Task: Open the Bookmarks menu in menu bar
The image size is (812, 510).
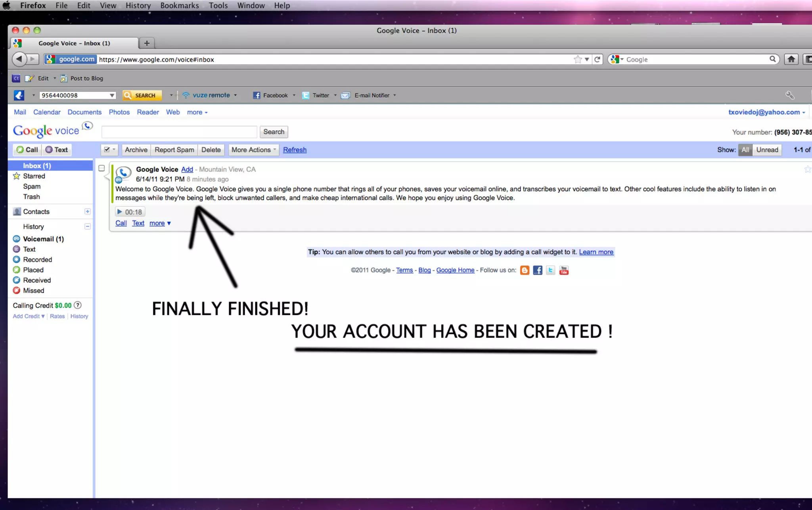Action: pyautogui.click(x=180, y=6)
